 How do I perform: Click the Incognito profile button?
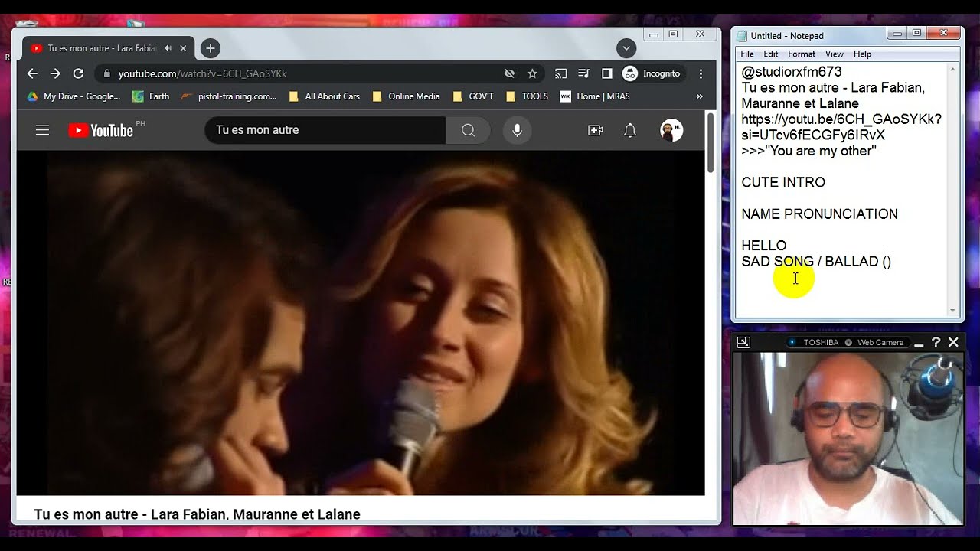[x=652, y=73]
